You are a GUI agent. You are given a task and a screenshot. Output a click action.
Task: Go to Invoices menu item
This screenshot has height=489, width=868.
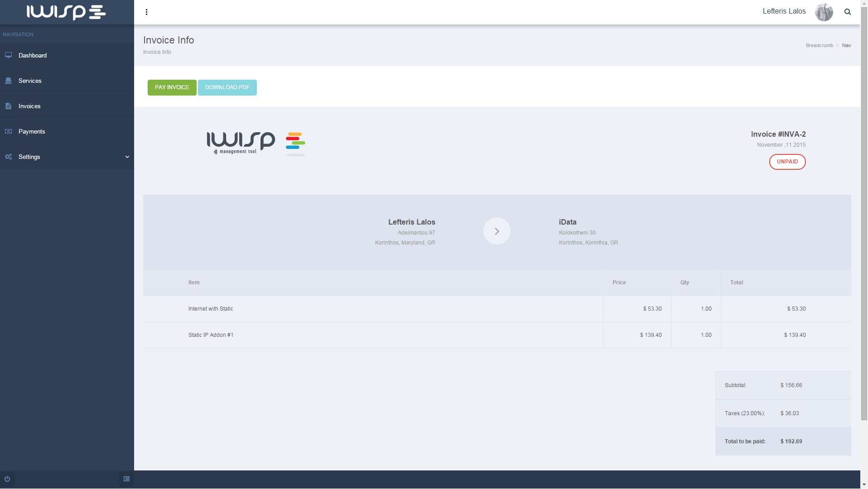coord(29,106)
